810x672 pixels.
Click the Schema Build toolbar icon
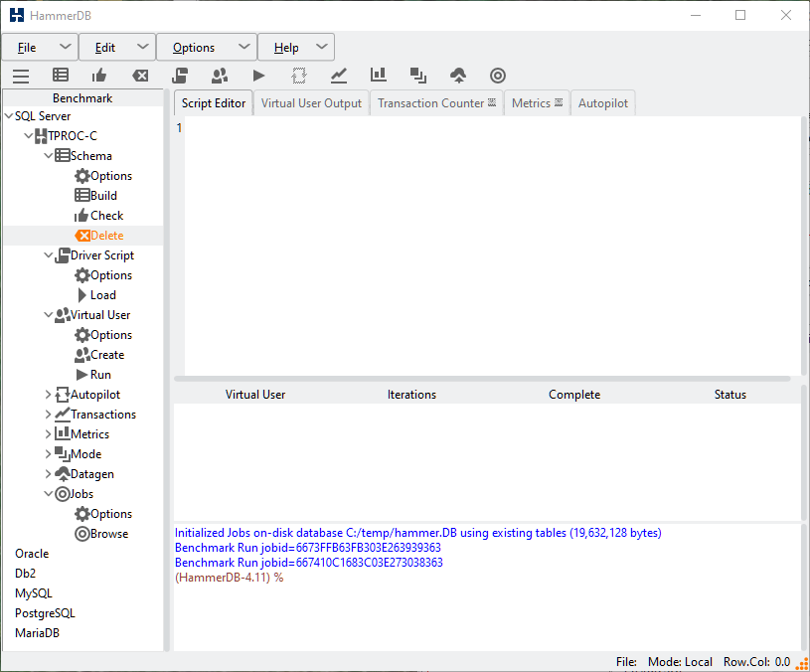click(61, 76)
